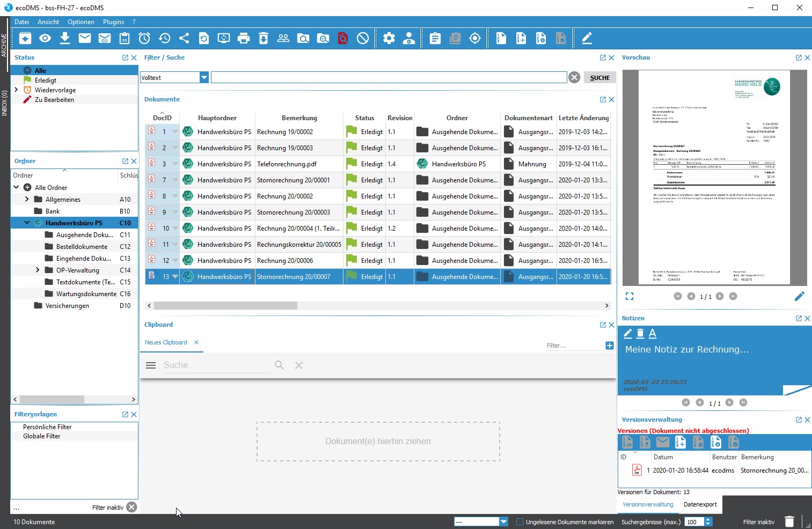Select the Versionsverwaltung tab
Image resolution: width=812 pixels, height=529 pixels.
click(648, 504)
